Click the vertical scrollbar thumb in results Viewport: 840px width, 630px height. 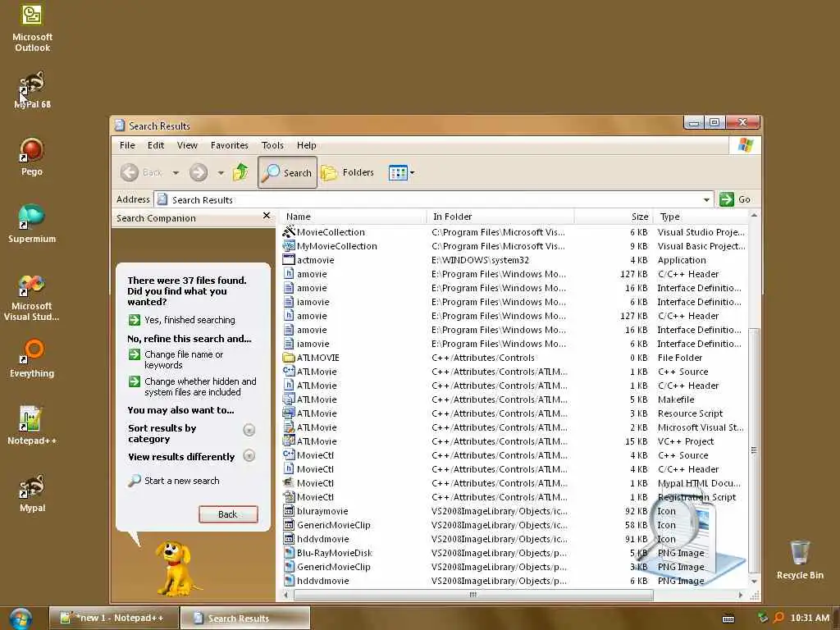pos(754,450)
